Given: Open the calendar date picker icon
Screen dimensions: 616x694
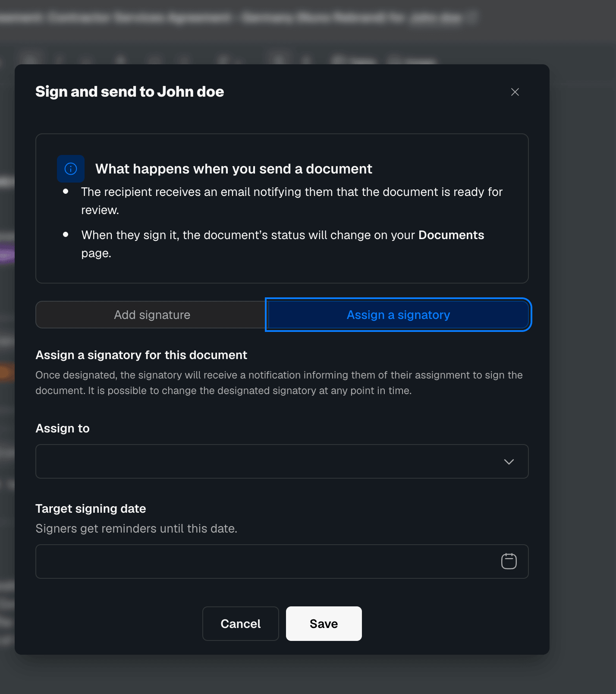Looking at the screenshot, I should (x=509, y=562).
